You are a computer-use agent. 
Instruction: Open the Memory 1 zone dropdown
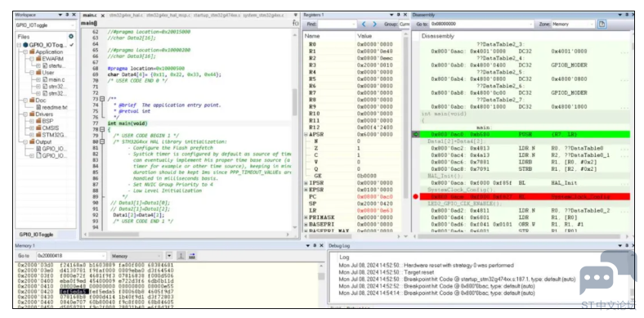[136, 256]
